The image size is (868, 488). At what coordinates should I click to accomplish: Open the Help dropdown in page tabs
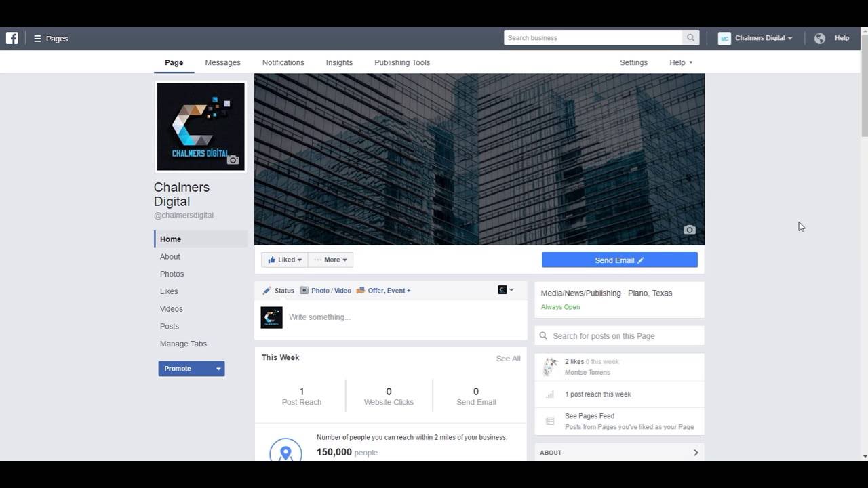[681, 62]
